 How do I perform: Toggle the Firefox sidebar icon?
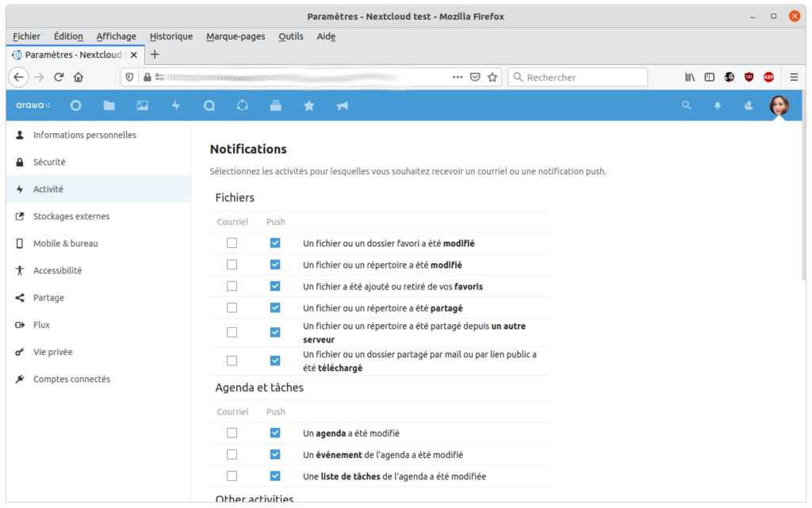(710, 77)
